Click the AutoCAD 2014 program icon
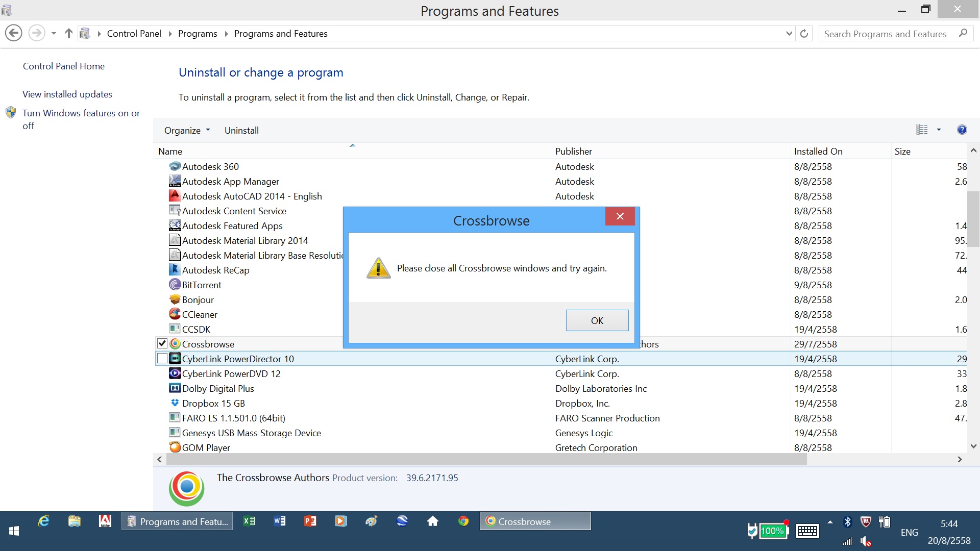This screenshot has width=980, height=551. pos(175,196)
